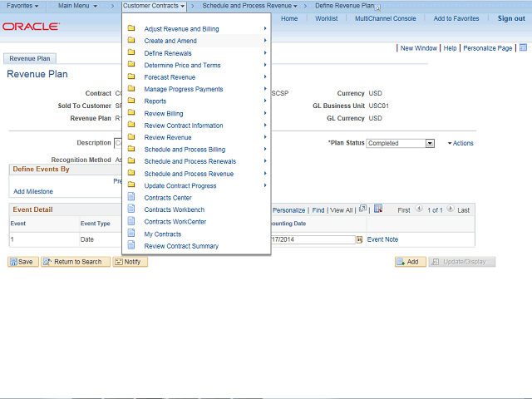Click the Contracts Workbench page icon
The width and height of the screenshot is (532, 399).
[131, 209]
